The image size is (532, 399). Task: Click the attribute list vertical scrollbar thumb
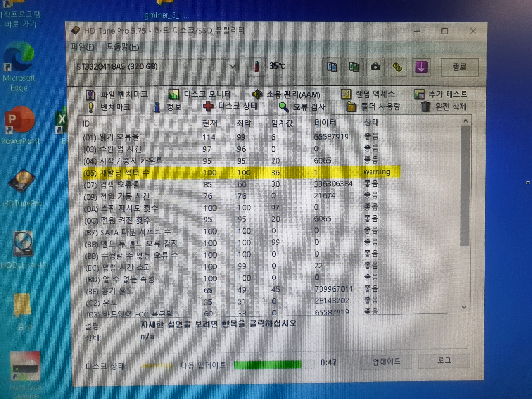(x=465, y=186)
